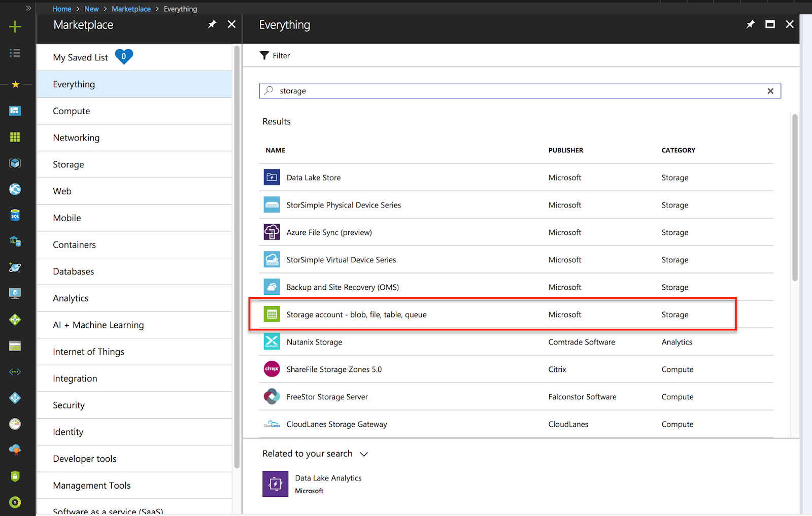Open My Saved List

point(81,57)
